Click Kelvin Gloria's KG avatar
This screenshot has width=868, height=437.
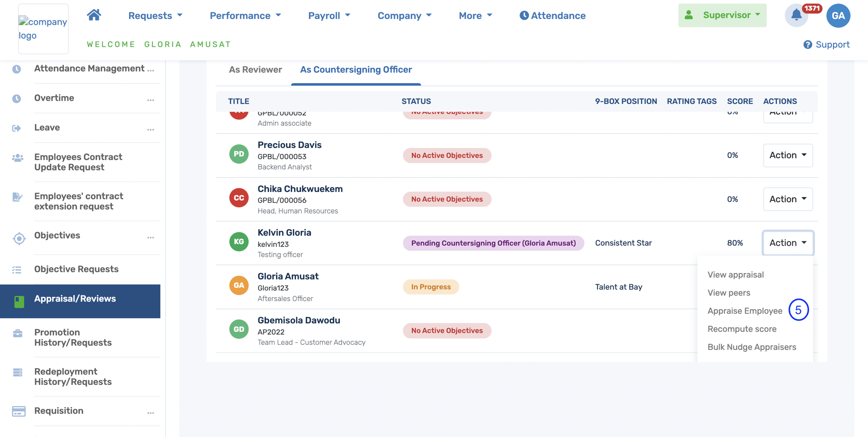238,242
